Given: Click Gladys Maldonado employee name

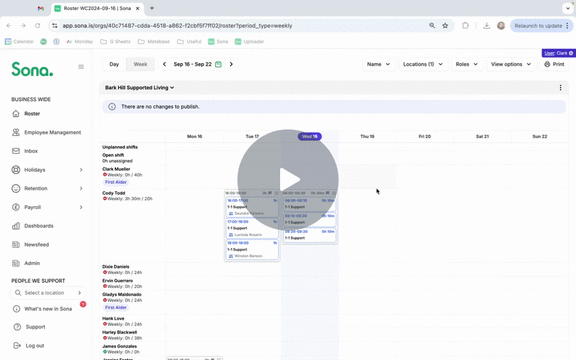Looking at the screenshot, I should coord(122,294).
